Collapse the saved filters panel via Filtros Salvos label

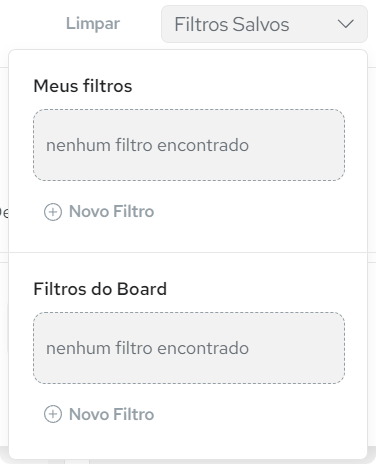(x=232, y=24)
